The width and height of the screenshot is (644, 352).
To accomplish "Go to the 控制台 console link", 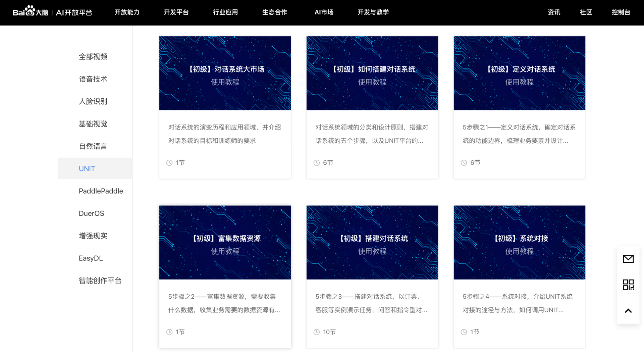I will [621, 12].
